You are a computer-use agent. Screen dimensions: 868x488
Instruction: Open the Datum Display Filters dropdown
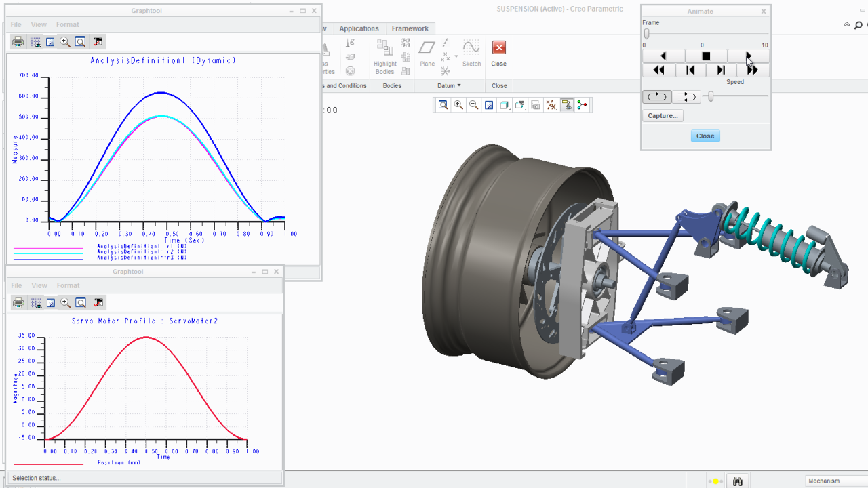pyautogui.click(x=551, y=105)
